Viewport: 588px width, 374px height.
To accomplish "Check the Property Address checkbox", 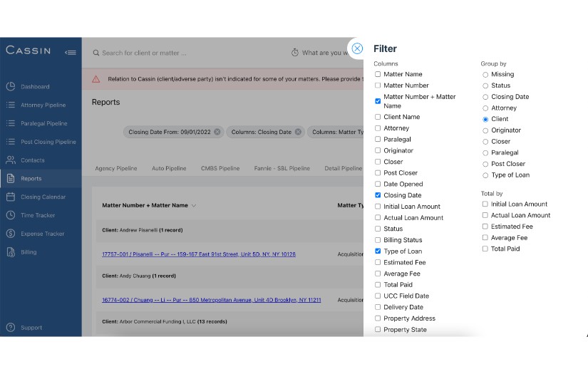I will [378, 318].
